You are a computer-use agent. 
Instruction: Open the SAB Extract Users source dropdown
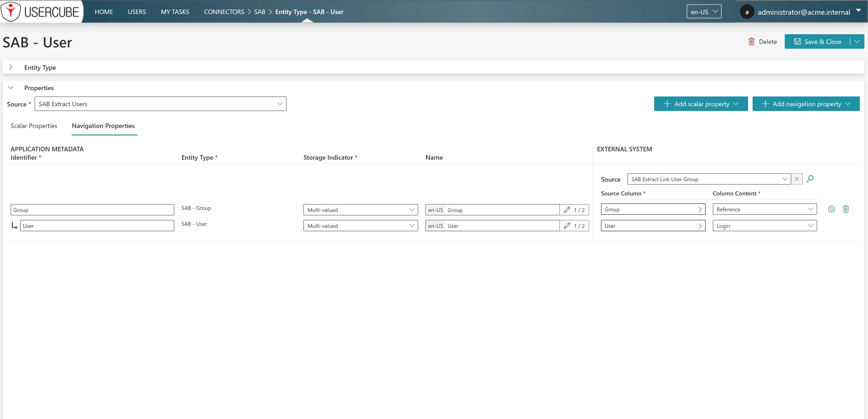[160, 104]
